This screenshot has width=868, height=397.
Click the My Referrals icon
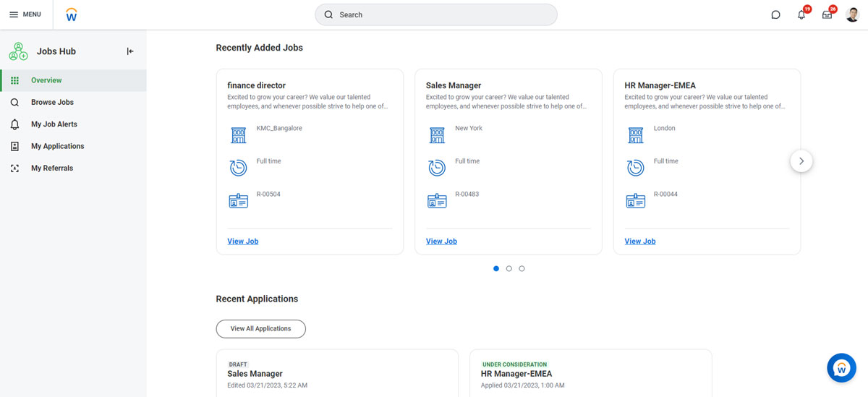point(14,168)
